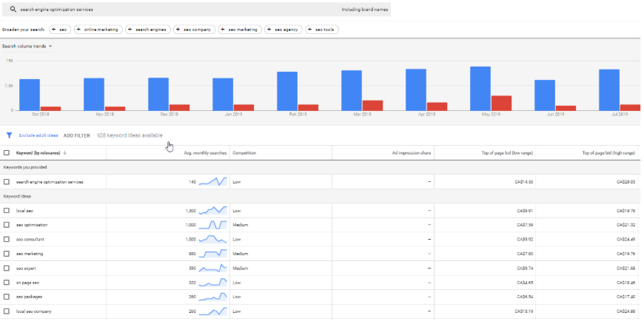Sort by 'Avg. monthly searches' column header
The image size is (644, 321).
[205, 152]
